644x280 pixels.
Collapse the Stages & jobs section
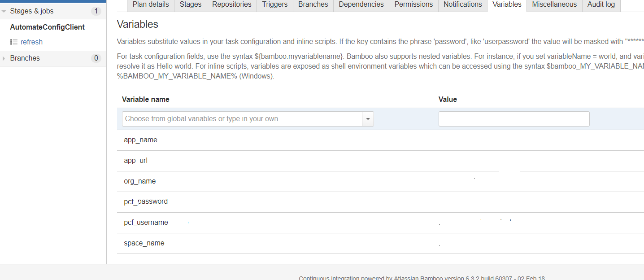pos(4,11)
